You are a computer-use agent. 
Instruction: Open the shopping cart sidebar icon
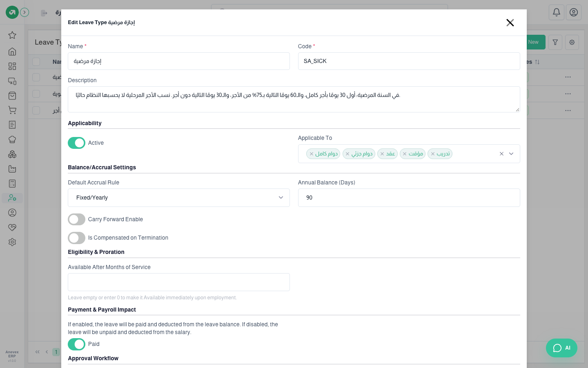[x=12, y=110]
